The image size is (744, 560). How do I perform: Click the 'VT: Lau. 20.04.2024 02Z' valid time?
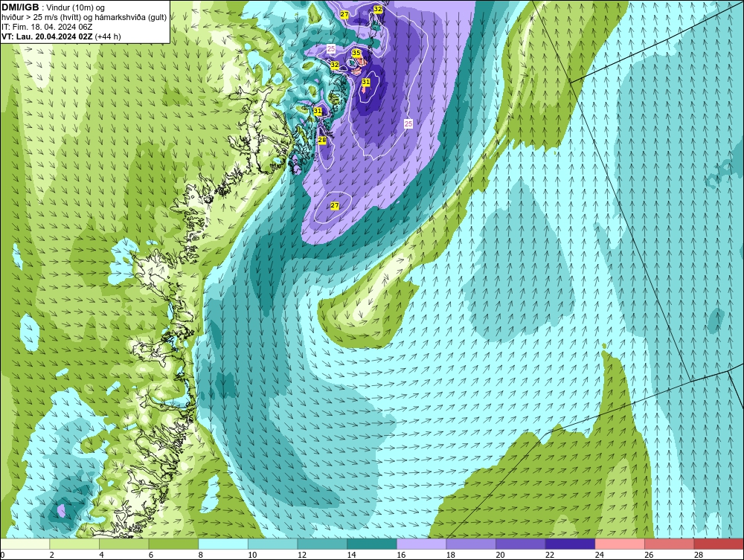(x=48, y=36)
